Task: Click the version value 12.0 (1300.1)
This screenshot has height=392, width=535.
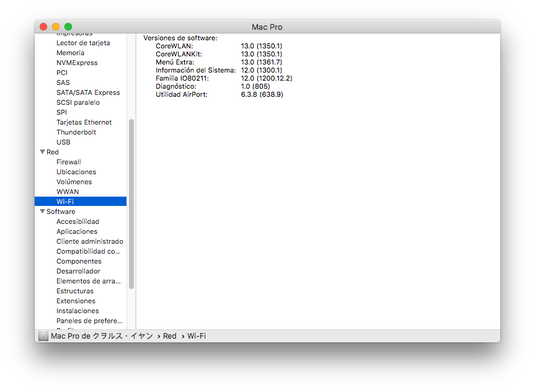Action: pyautogui.click(x=262, y=70)
